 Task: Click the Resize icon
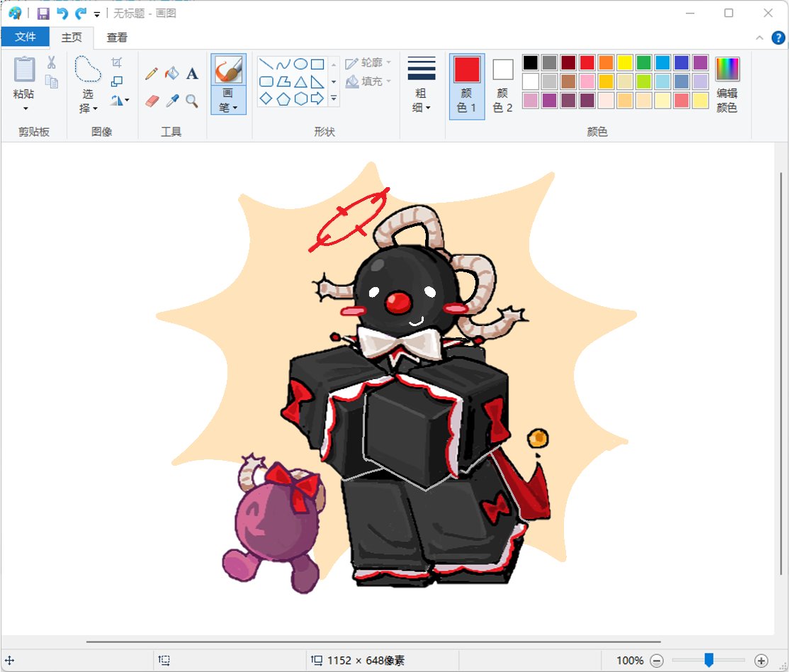click(116, 81)
